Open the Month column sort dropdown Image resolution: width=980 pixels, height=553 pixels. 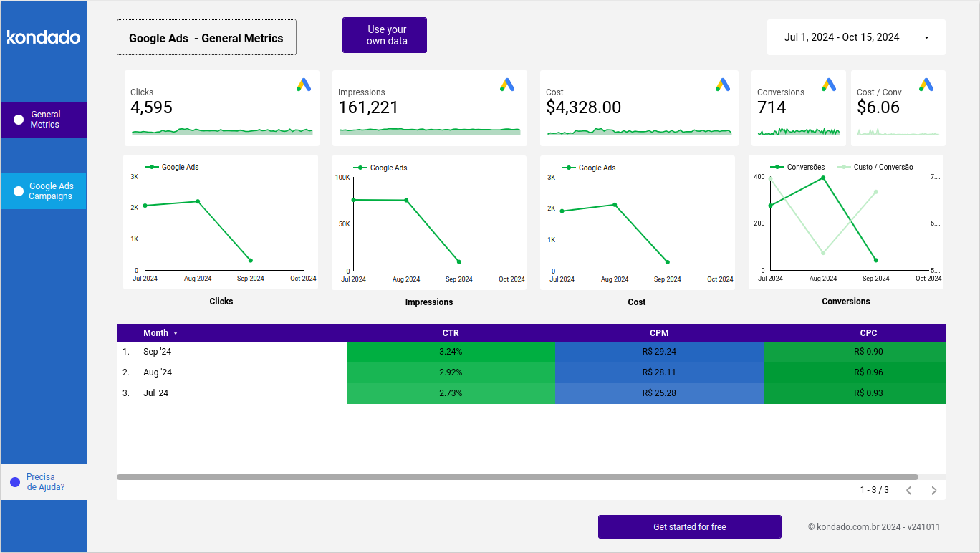pos(176,332)
